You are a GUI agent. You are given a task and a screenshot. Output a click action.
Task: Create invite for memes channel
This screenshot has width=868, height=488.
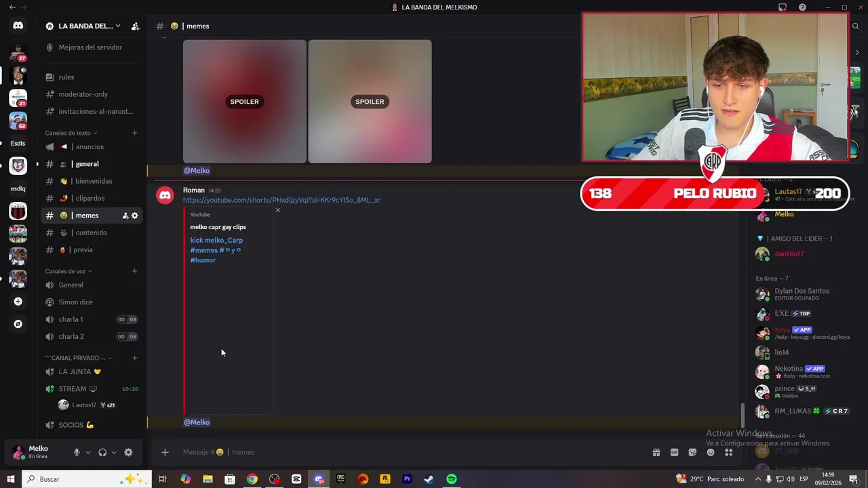(x=125, y=216)
